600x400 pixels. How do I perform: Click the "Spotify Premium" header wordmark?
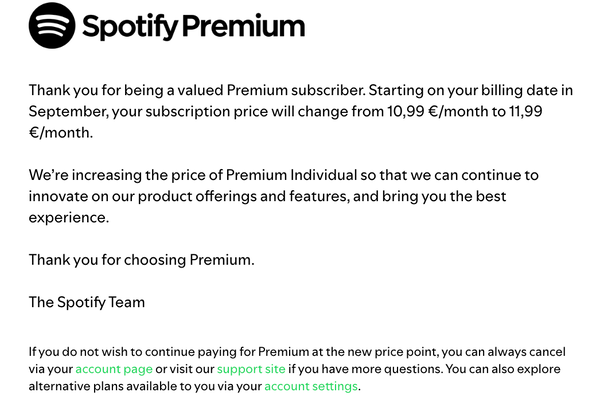193,27
